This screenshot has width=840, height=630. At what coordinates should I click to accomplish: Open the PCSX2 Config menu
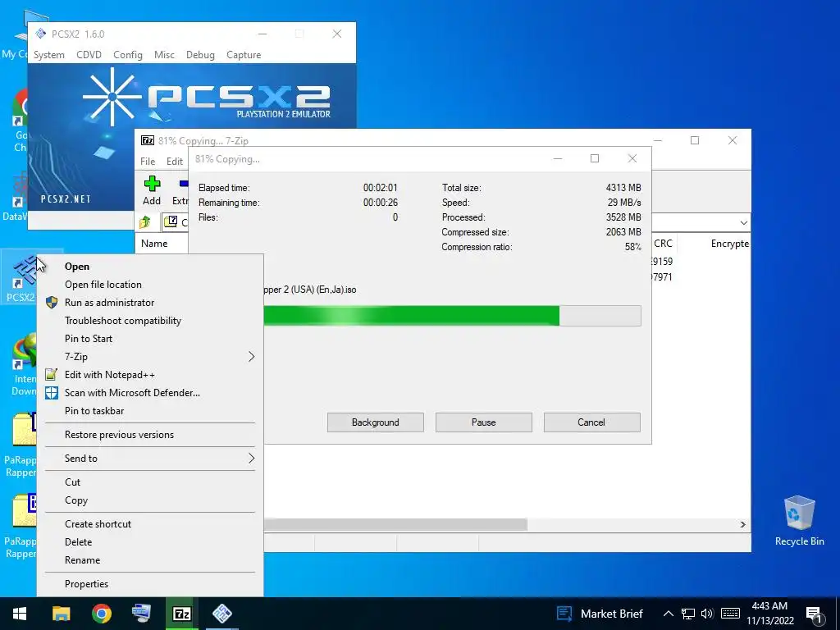tap(127, 55)
